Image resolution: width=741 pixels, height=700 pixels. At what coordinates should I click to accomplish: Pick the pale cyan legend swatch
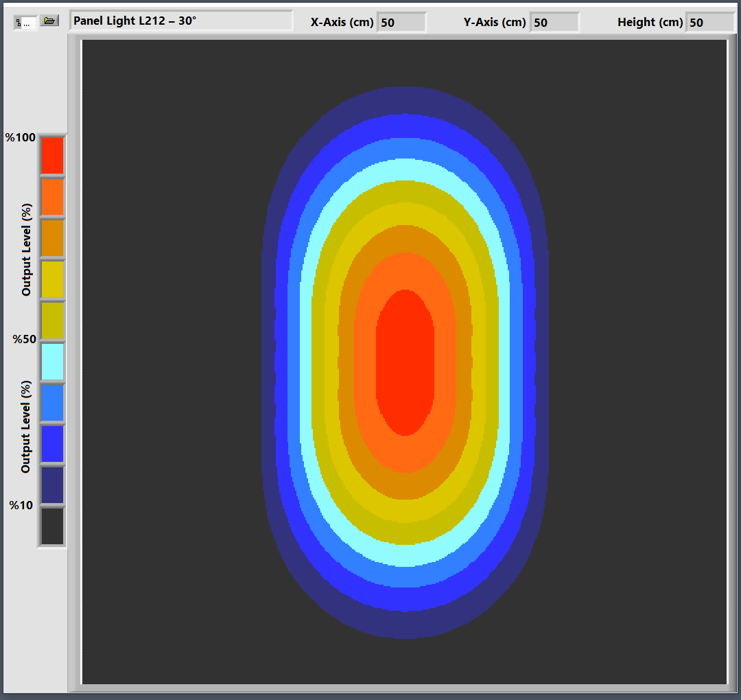[x=52, y=362]
